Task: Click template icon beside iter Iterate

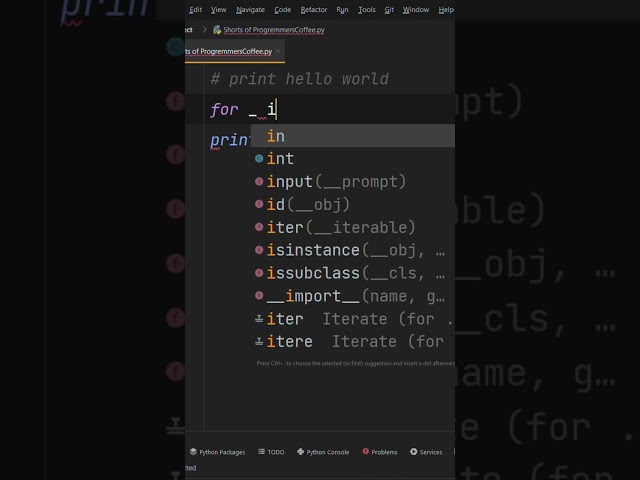Action: 259,319
